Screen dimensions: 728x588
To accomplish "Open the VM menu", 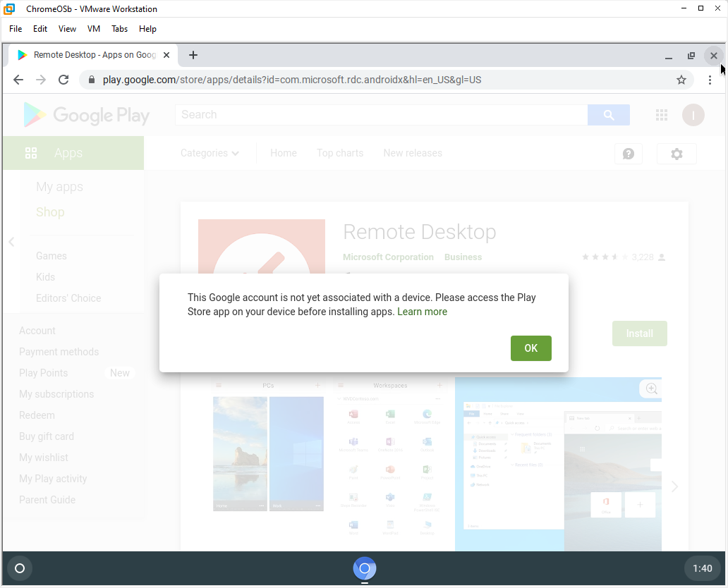I will (94, 29).
